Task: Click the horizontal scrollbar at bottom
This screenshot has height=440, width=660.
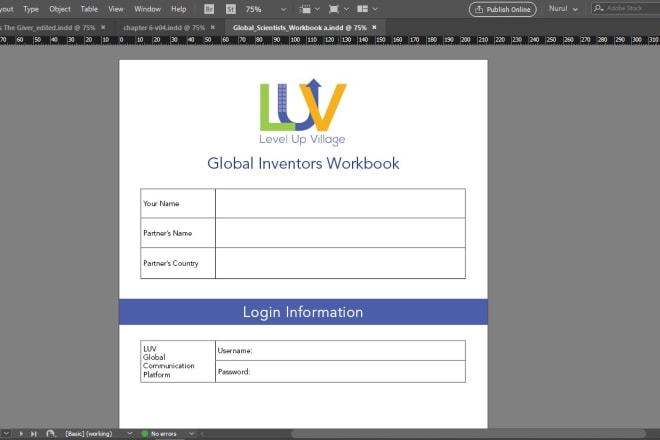Action: click(x=468, y=433)
